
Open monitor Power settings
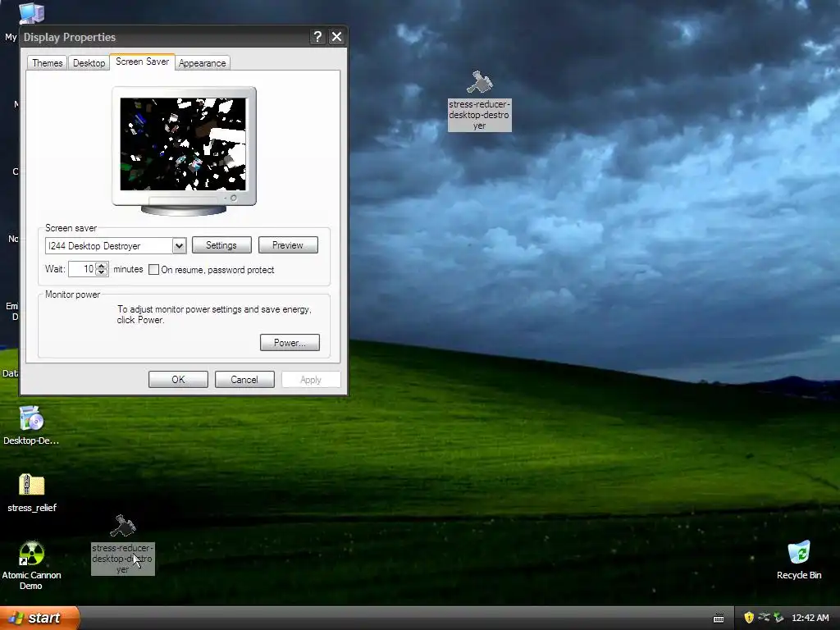pyautogui.click(x=290, y=342)
